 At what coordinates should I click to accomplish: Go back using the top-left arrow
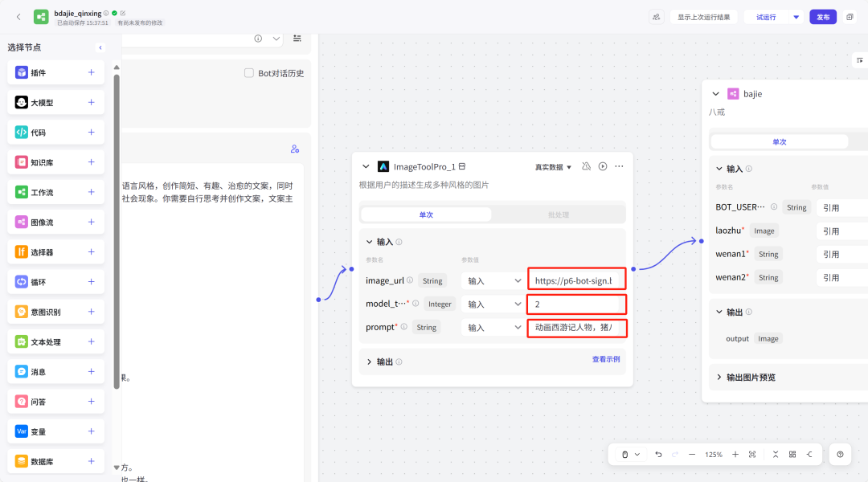(18, 17)
